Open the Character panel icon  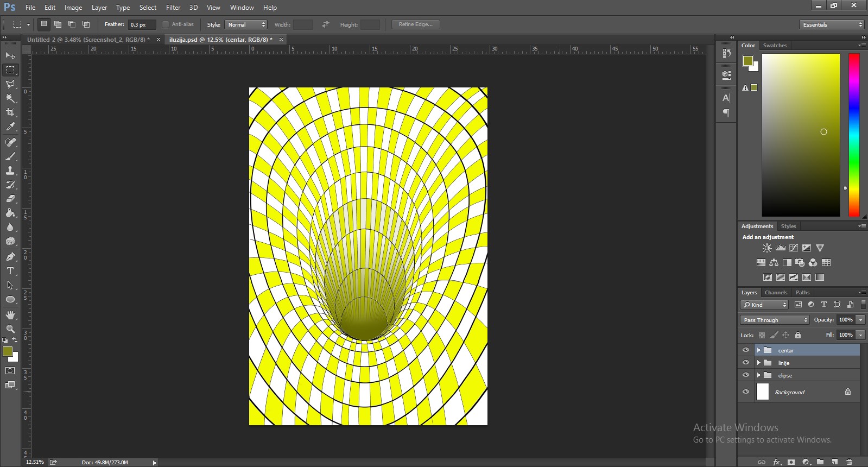(x=726, y=98)
